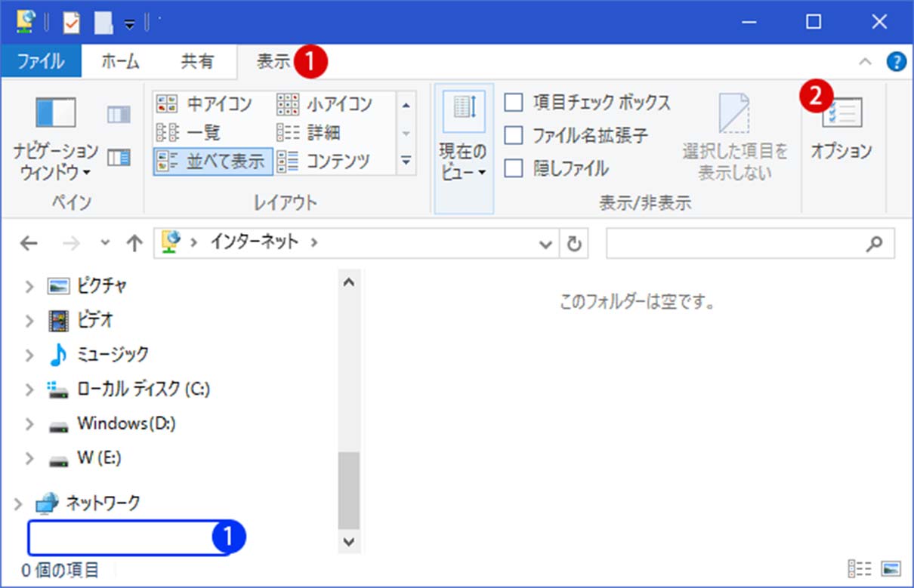Click the navigation pane scrollbar thumb
The width and height of the screenshot is (914, 588).
click(x=348, y=491)
